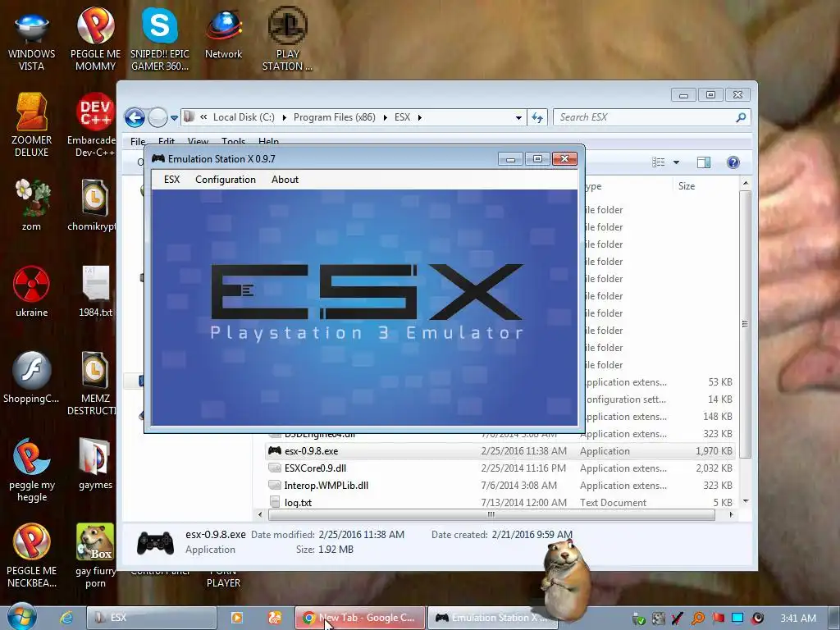840x630 pixels.
Task: Open the Windows Start orb
Action: tap(21, 616)
